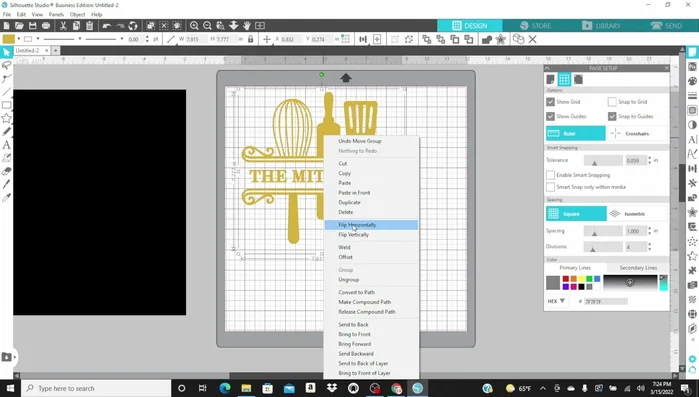
Task: Select the Eraser tool
Action: click(6, 171)
